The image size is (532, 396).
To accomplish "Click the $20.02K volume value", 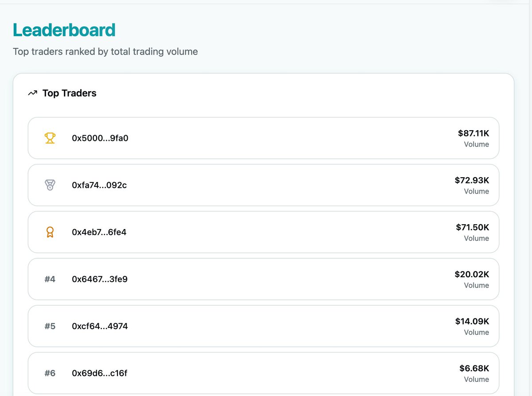I will (x=472, y=274).
